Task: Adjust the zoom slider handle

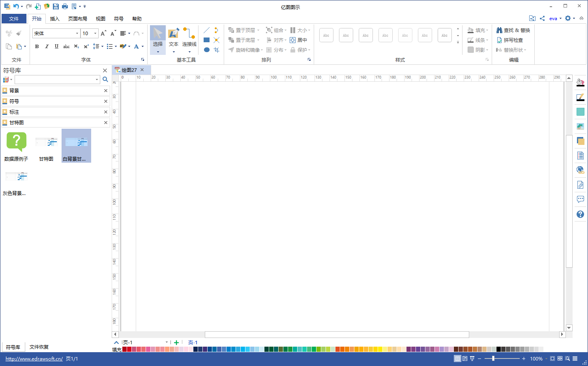Action: [x=493, y=358]
